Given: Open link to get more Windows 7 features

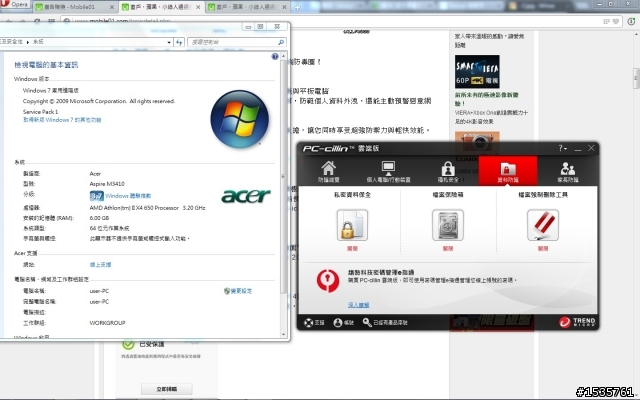Looking at the screenshot, I should tap(62, 120).
